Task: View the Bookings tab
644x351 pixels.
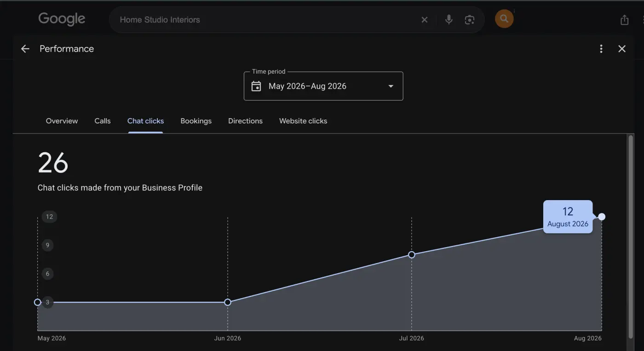Action: pos(196,121)
